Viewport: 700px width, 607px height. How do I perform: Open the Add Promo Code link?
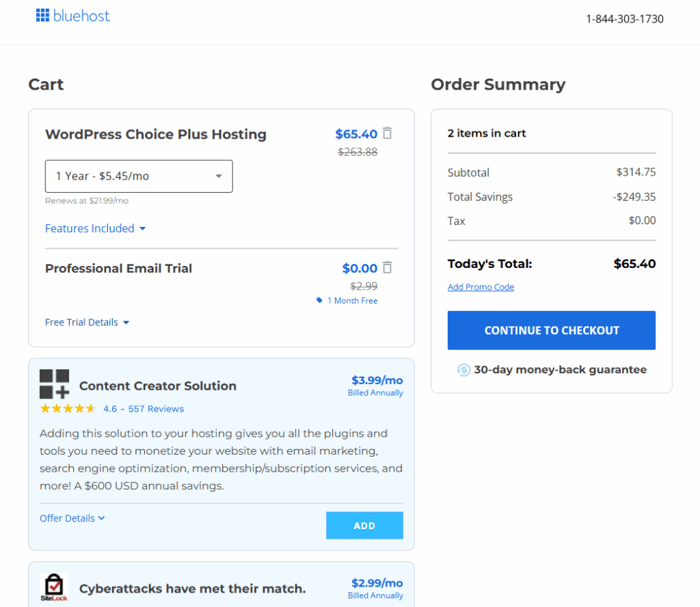click(481, 287)
